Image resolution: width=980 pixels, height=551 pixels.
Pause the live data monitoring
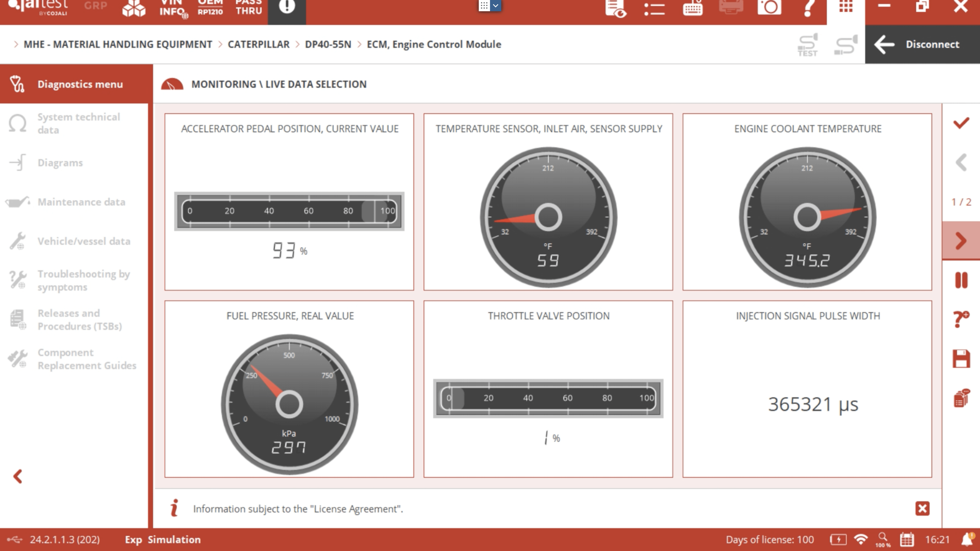click(x=961, y=280)
